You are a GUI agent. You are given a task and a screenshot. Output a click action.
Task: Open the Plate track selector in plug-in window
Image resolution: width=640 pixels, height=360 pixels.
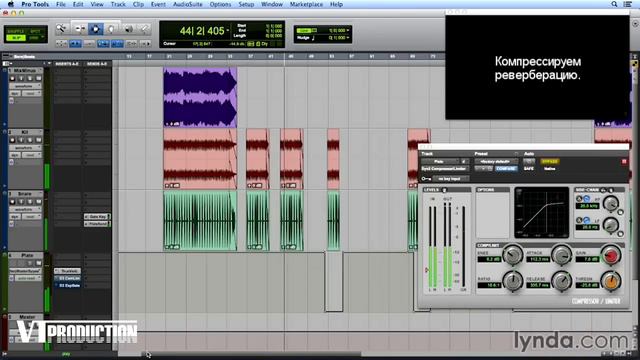pyautogui.click(x=440, y=162)
